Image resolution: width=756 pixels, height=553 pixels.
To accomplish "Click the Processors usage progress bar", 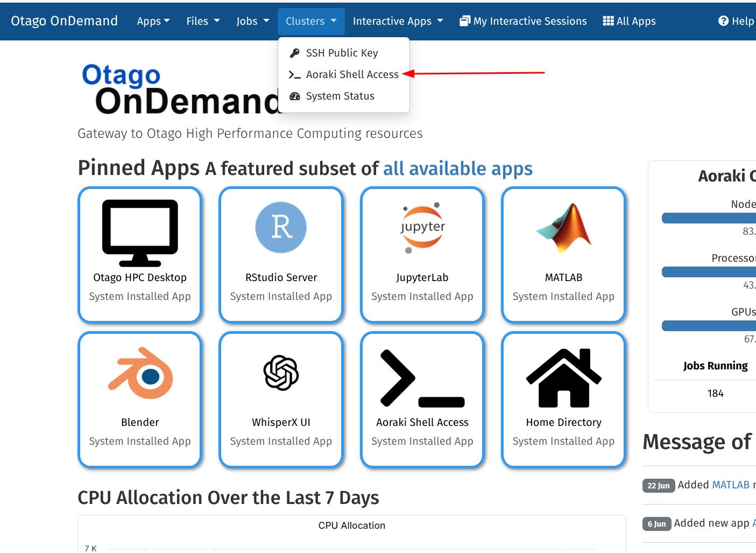I will tap(709, 272).
